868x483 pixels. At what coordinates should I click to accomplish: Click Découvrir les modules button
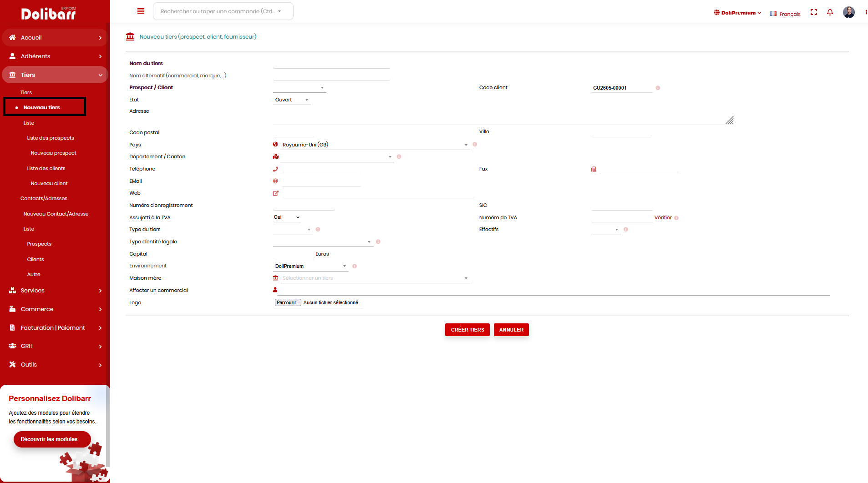point(52,439)
